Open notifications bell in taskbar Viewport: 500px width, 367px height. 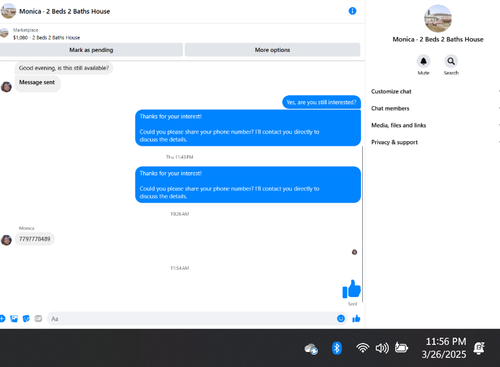click(x=479, y=348)
